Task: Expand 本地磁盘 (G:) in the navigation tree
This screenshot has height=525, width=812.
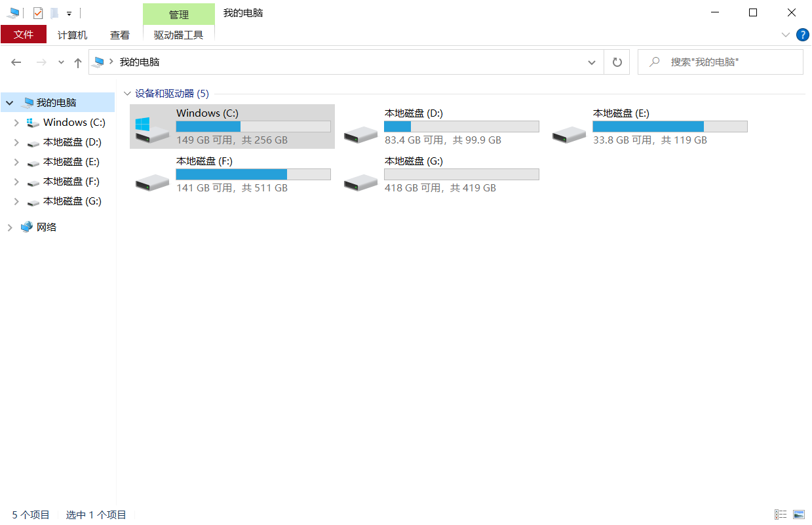Action: 16,201
